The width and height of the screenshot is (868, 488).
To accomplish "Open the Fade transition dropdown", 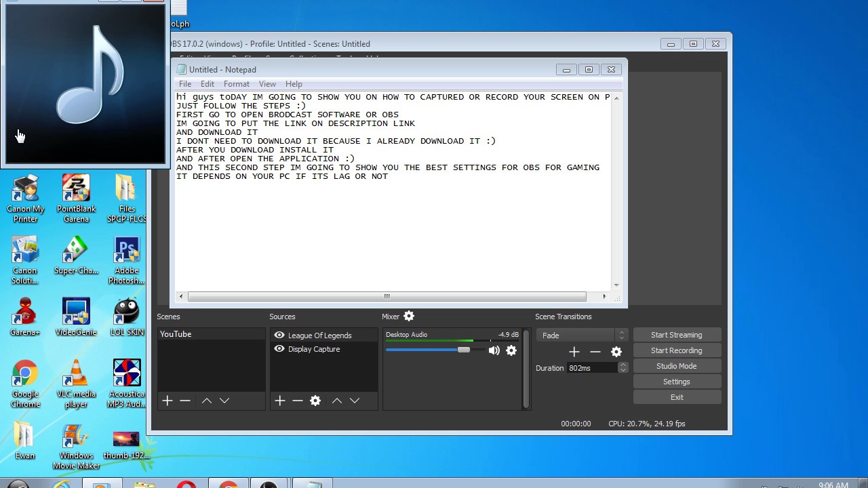I will [x=582, y=335].
